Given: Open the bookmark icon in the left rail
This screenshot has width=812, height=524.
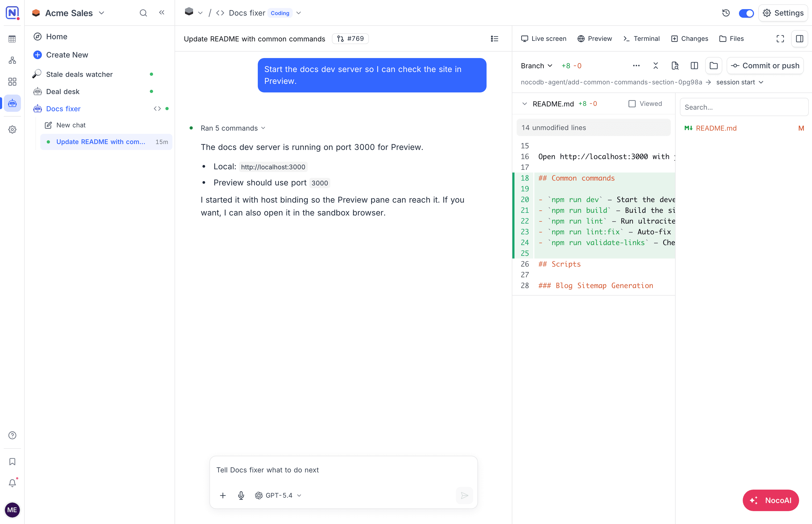Looking at the screenshot, I should click(x=12, y=462).
